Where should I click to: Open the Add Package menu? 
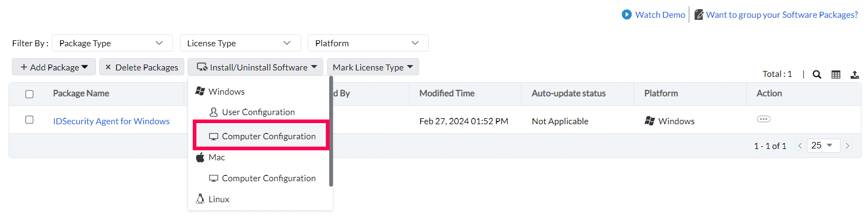tap(54, 67)
